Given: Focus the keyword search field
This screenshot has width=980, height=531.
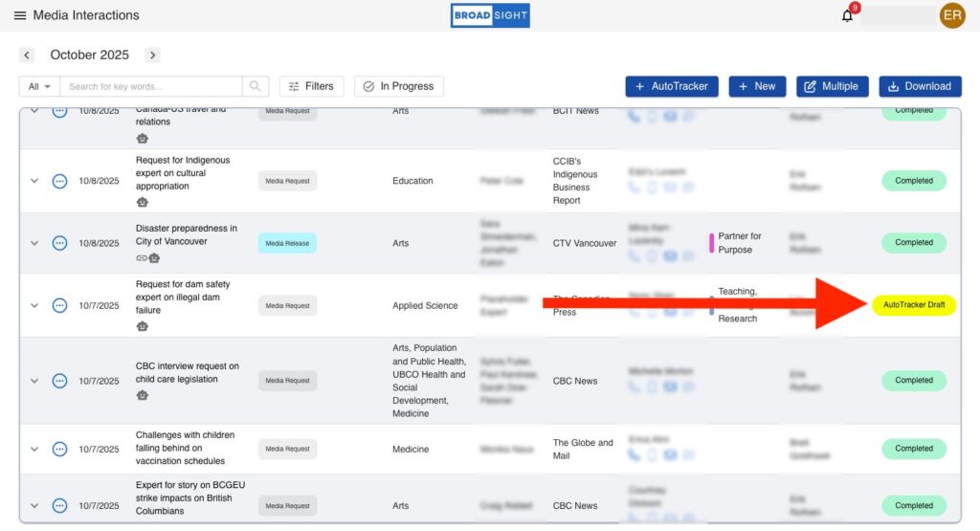Looking at the screenshot, I should point(151,86).
